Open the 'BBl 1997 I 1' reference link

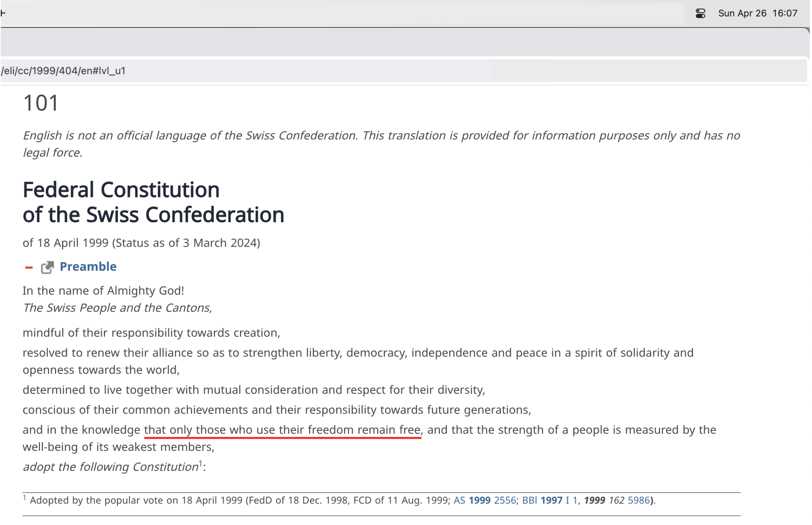pyautogui.click(x=549, y=500)
